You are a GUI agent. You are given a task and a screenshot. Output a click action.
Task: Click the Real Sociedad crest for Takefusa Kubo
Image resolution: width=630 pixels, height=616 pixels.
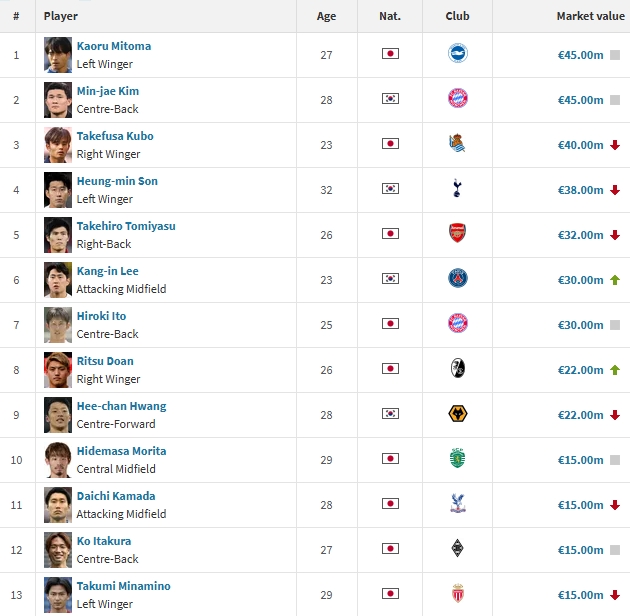(x=458, y=144)
